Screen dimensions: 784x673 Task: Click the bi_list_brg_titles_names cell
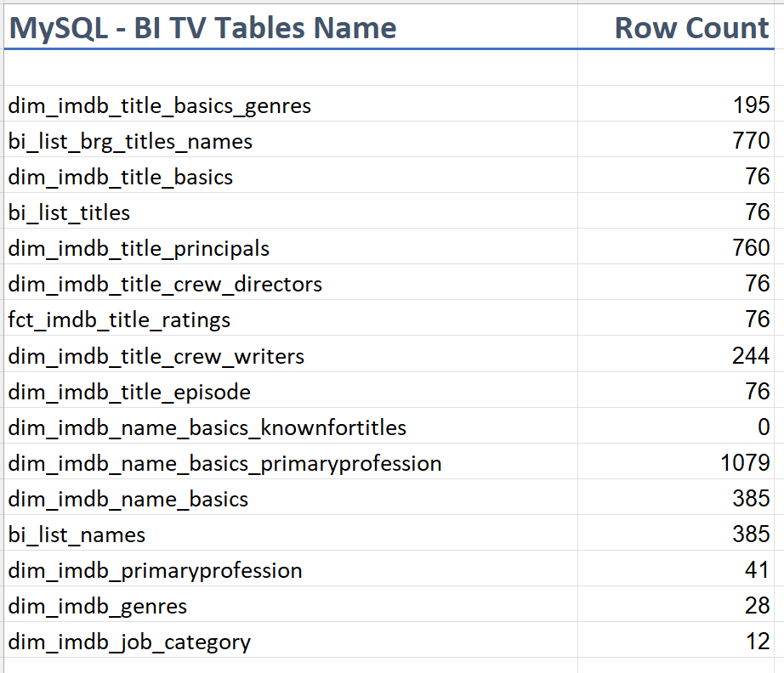[x=291, y=139]
